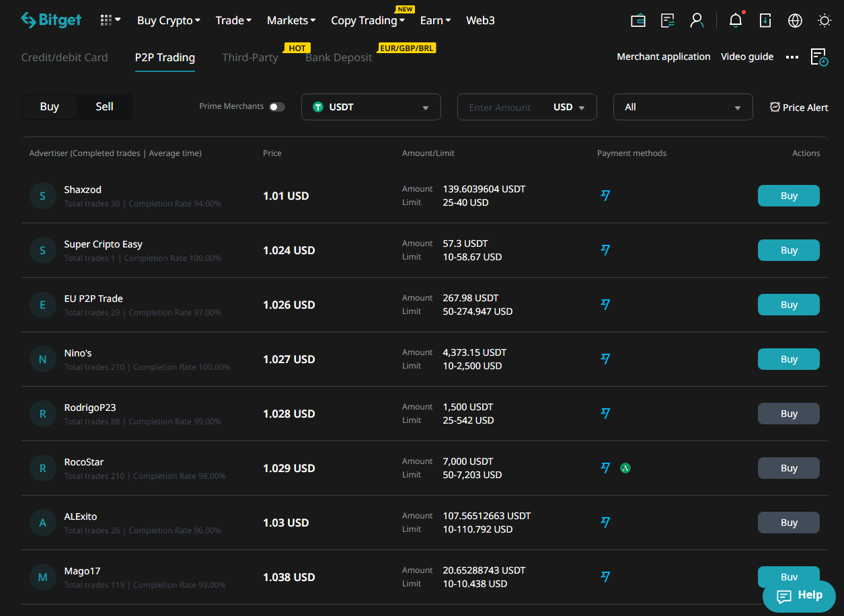Viewport: 844px width, 616px height.
Task: Click RodrigoP23's avatar
Action: [43, 414]
